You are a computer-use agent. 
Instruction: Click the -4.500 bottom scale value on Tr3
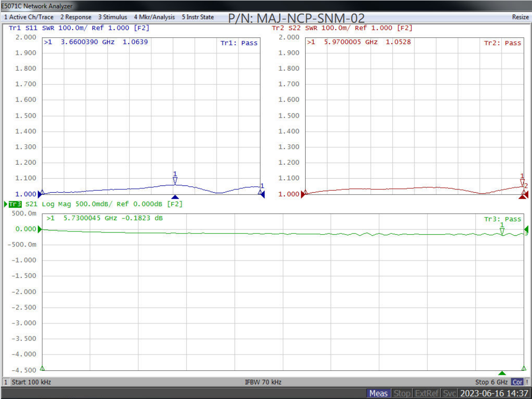[x=24, y=370]
